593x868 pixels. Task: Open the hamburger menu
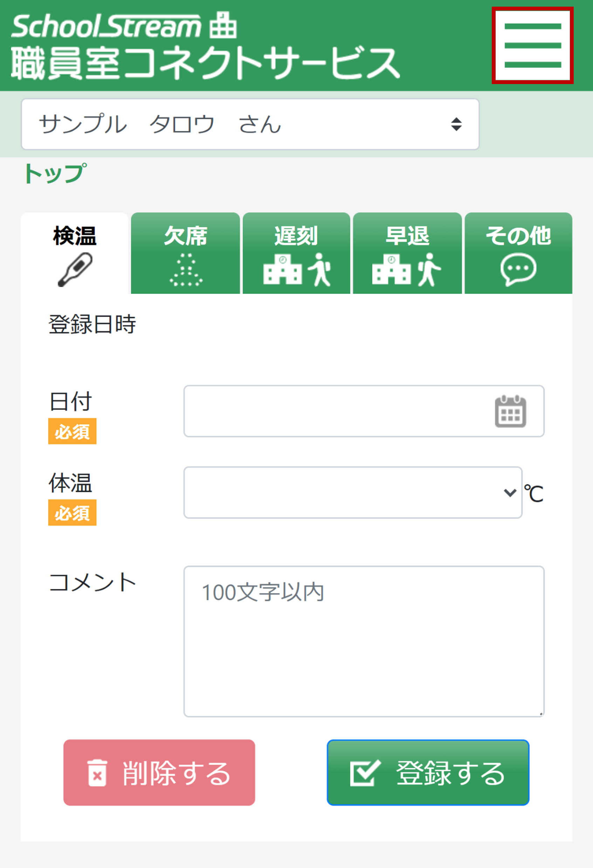tap(532, 45)
